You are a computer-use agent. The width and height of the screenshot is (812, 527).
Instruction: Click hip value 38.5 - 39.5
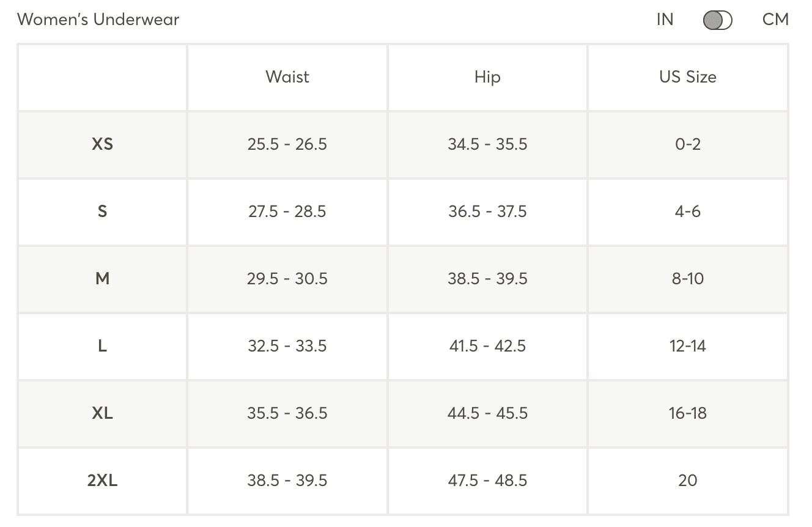[x=487, y=279]
